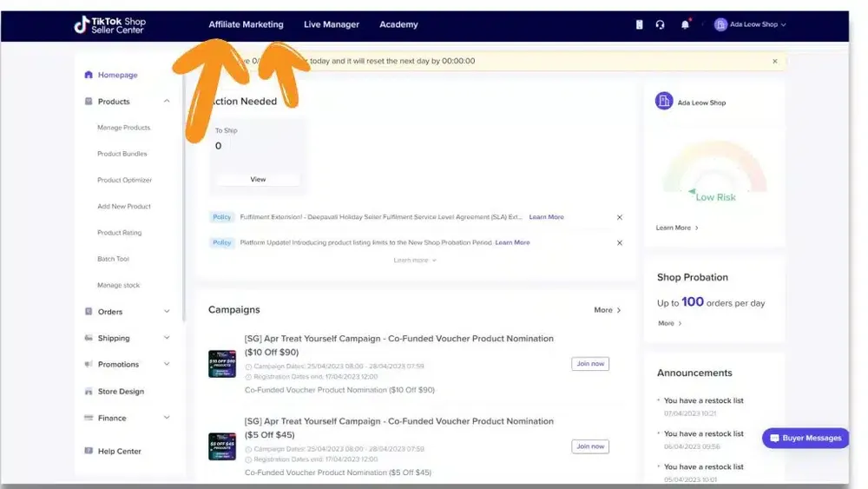Viewport: 868px width, 489px height.
Task: Click the Homepage house icon
Action: pos(89,75)
